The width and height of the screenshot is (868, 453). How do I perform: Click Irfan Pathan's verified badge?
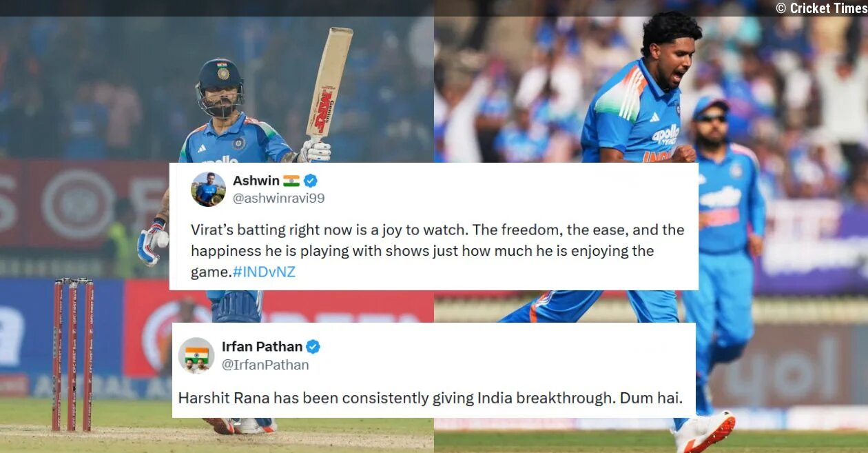[x=313, y=347]
